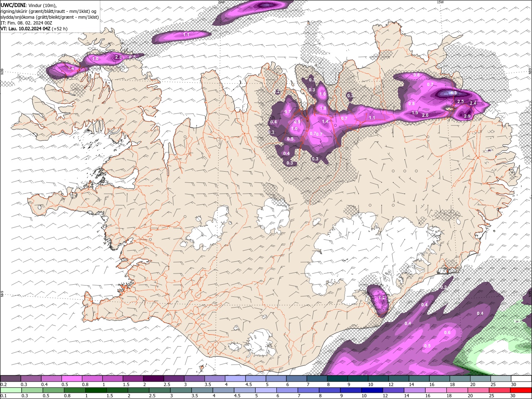
Task: Pick upper legend bright pink swatch labeled 0.5
Action: click(72, 378)
